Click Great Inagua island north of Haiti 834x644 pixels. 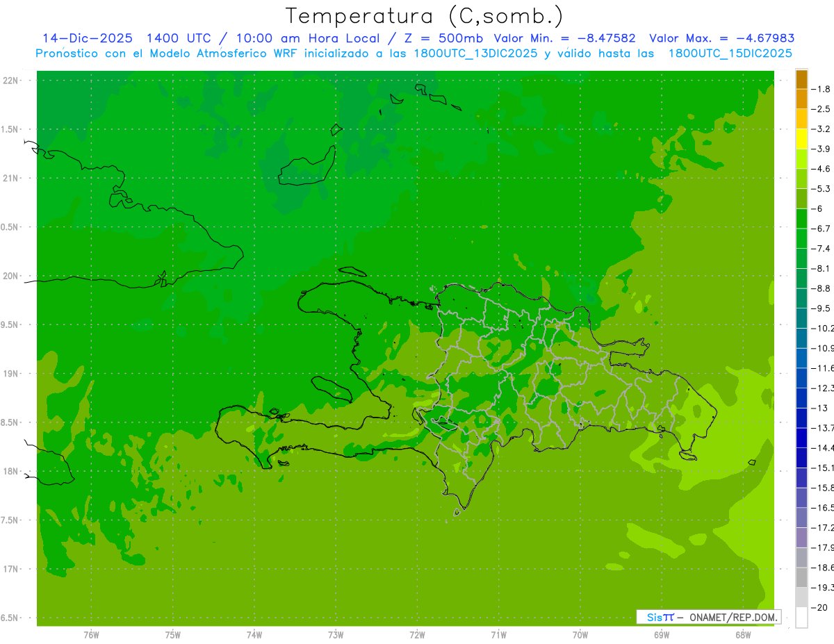(x=307, y=165)
